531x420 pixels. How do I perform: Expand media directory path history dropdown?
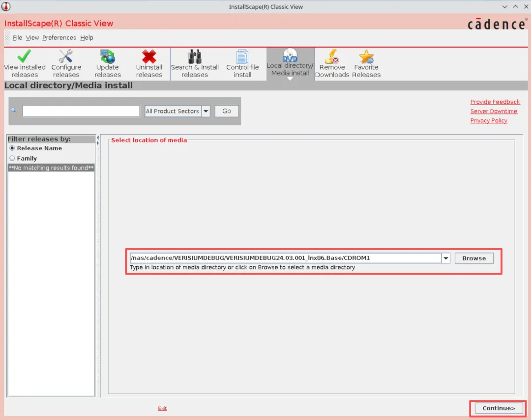point(445,258)
